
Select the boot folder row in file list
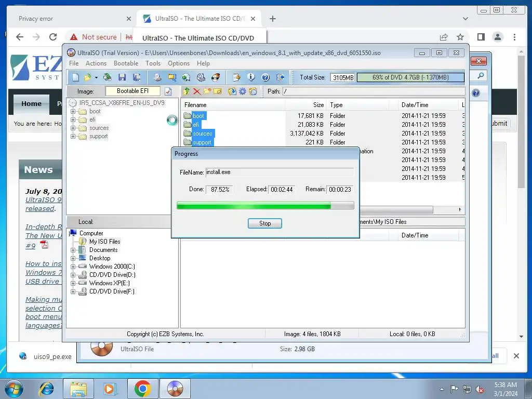[x=198, y=116]
